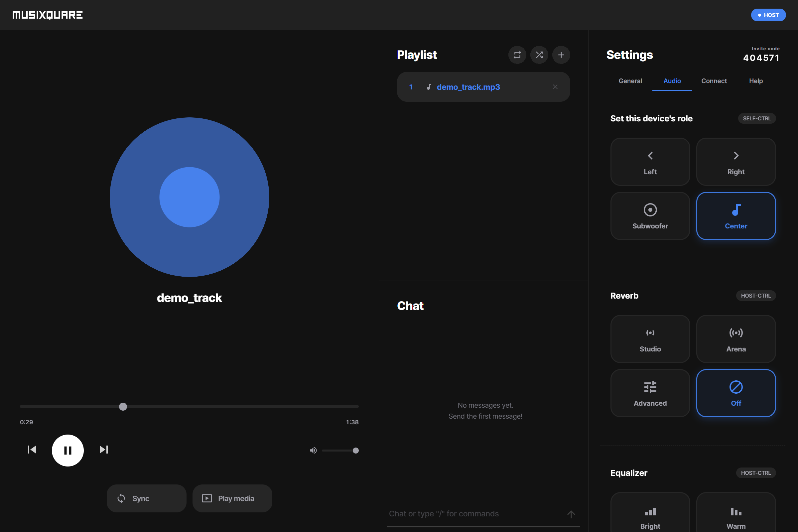Viewport: 798px width, 532px height.
Task: Toggle playlist repeat mode
Action: coord(517,55)
